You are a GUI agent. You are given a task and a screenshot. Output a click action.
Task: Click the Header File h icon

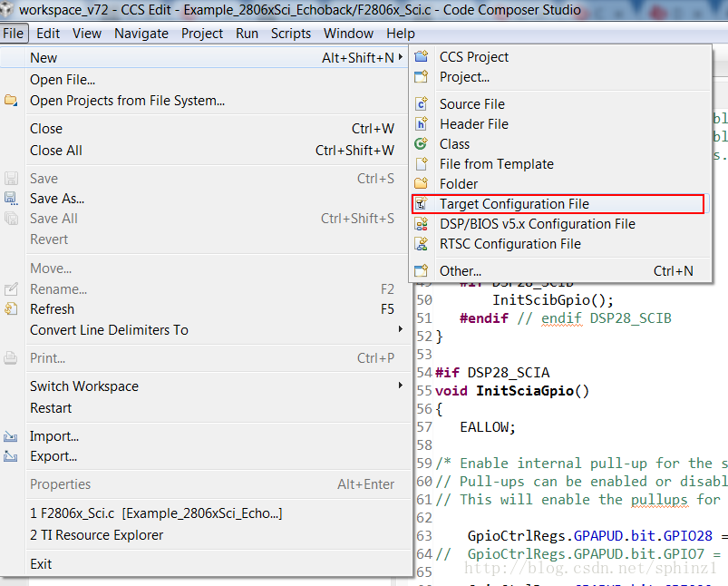coord(421,123)
